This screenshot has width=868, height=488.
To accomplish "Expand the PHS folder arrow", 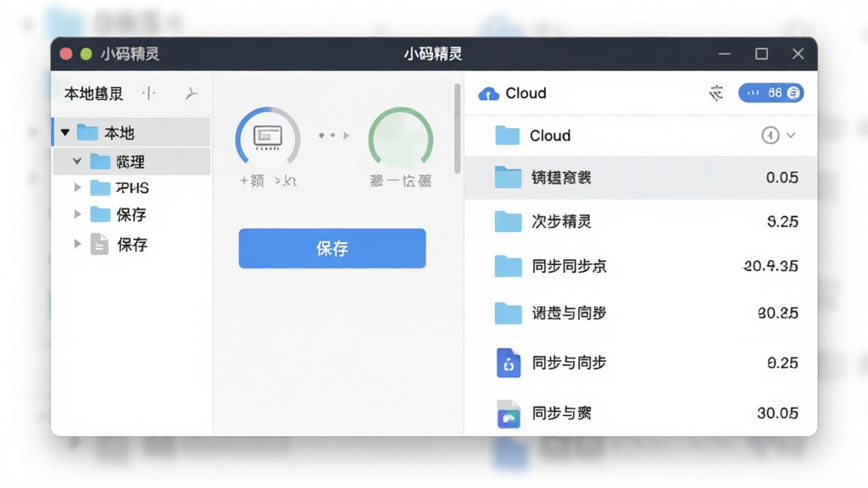I will [77, 187].
